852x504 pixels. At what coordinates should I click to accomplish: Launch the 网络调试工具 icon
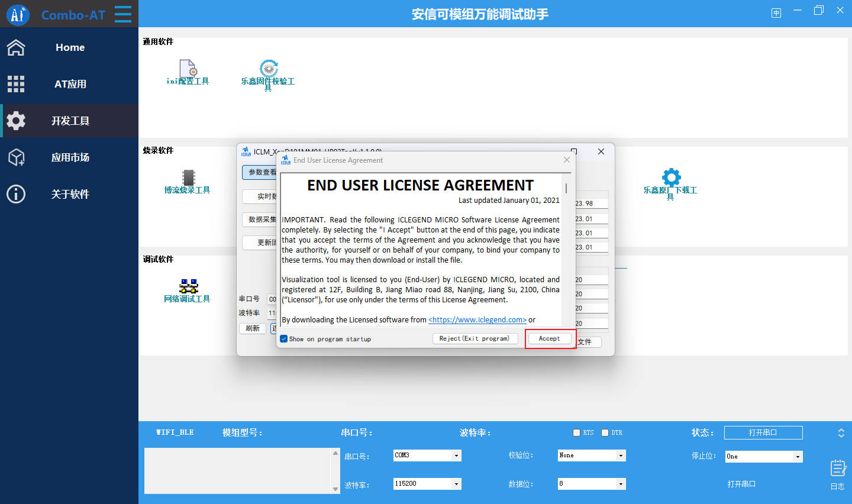(188, 286)
